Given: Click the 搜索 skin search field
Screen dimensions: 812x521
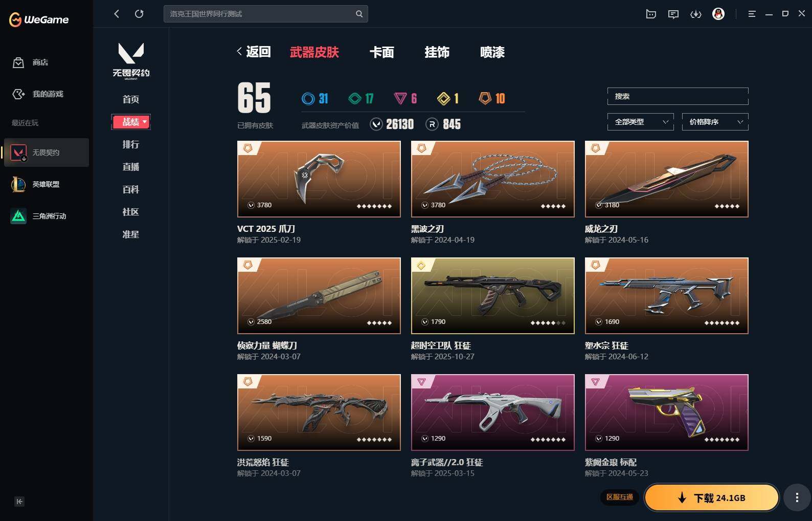Looking at the screenshot, I should click(678, 96).
